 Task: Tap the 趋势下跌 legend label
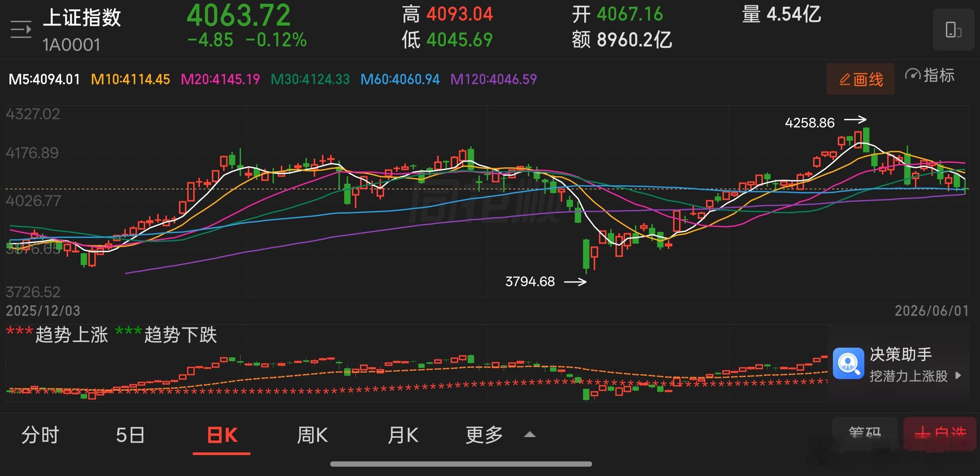click(180, 335)
